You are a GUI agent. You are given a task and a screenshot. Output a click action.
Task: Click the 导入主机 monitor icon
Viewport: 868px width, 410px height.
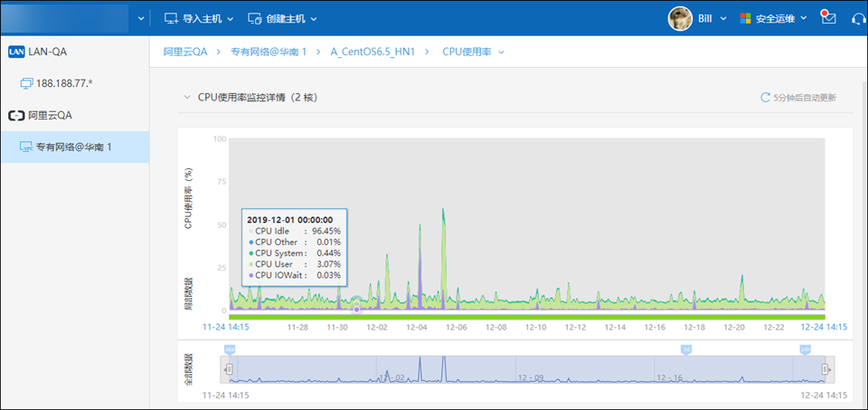coord(171,18)
